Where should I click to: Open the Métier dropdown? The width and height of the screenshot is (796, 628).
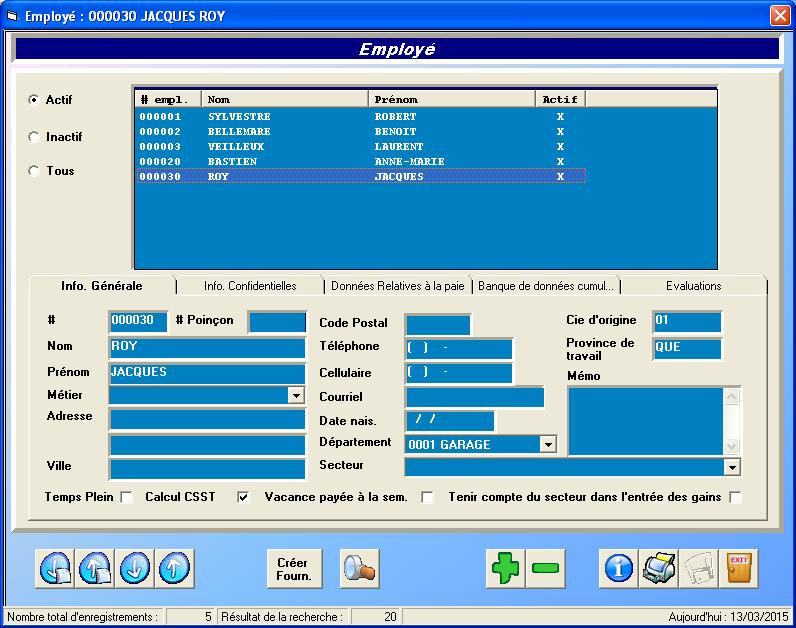click(x=296, y=396)
